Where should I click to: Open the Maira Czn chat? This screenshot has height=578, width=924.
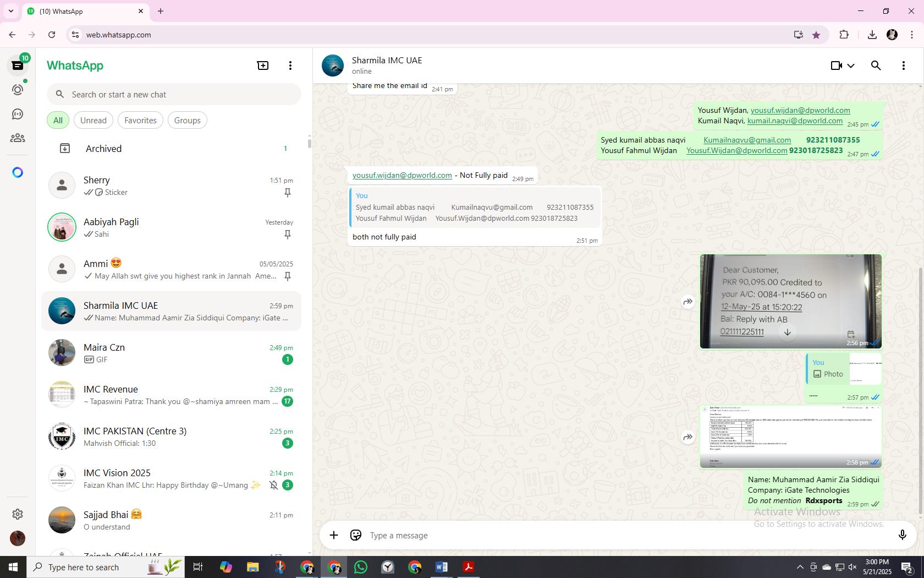[x=172, y=353]
